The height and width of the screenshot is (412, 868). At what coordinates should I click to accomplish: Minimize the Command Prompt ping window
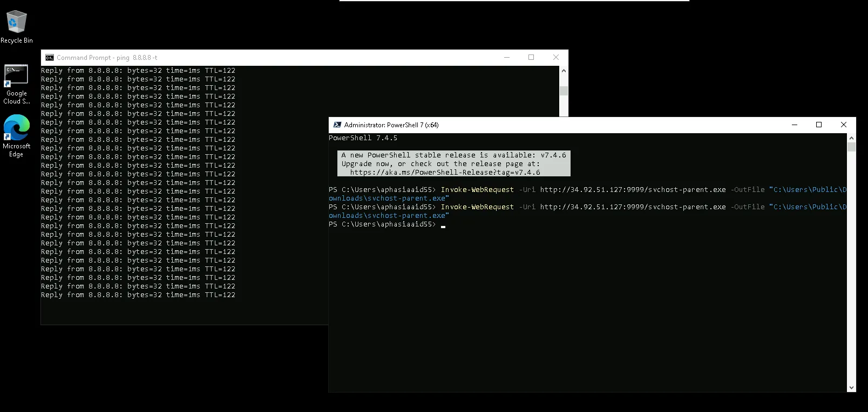tap(506, 57)
